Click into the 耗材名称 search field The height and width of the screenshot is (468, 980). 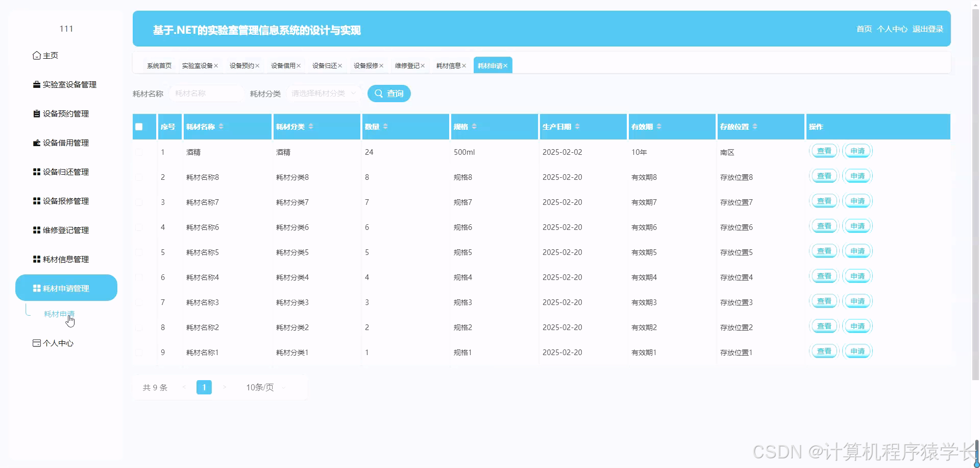[207, 93]
